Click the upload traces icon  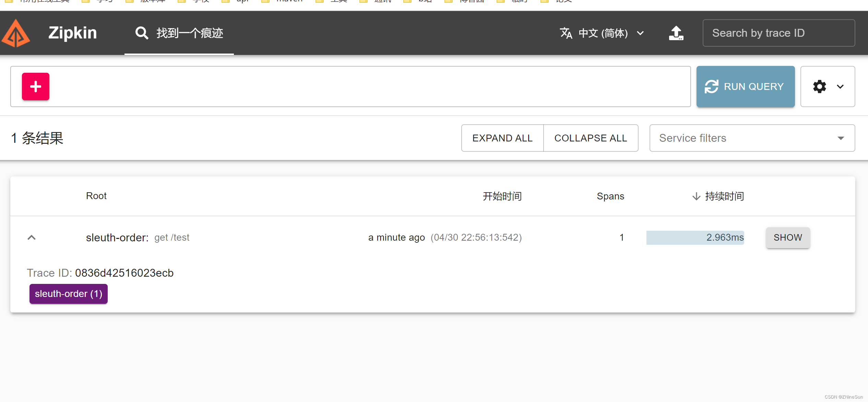(x=676, y=33)
